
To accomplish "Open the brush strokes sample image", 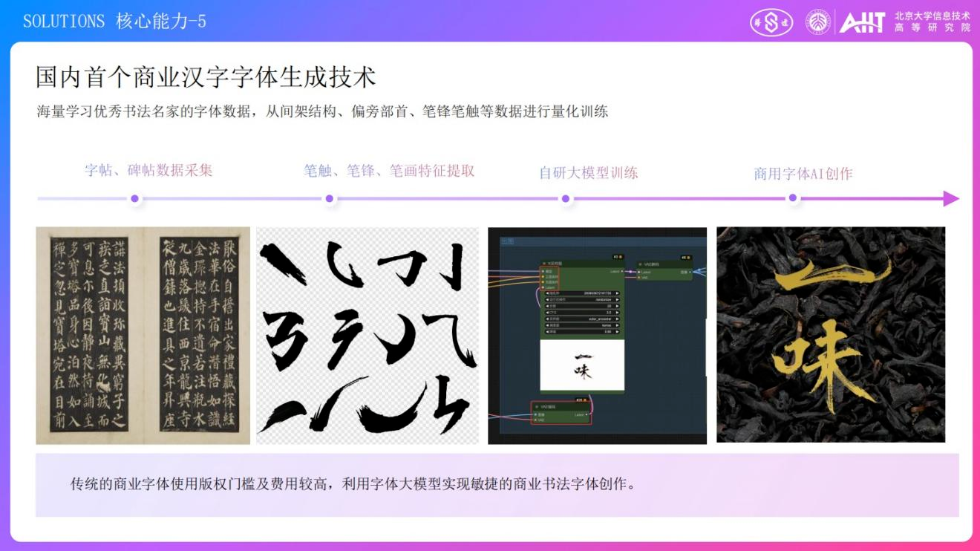I will click(367, 336).
